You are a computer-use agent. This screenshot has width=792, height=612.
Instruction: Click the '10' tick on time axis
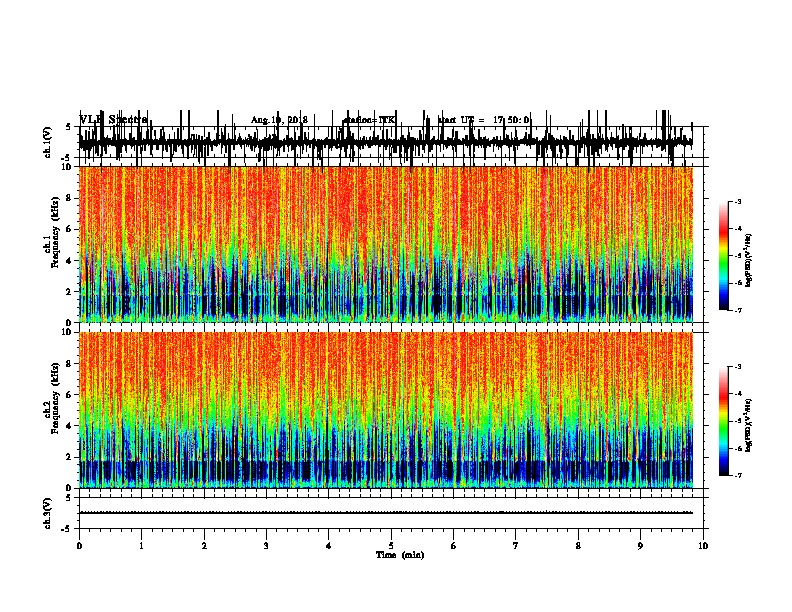pos(703,546)
